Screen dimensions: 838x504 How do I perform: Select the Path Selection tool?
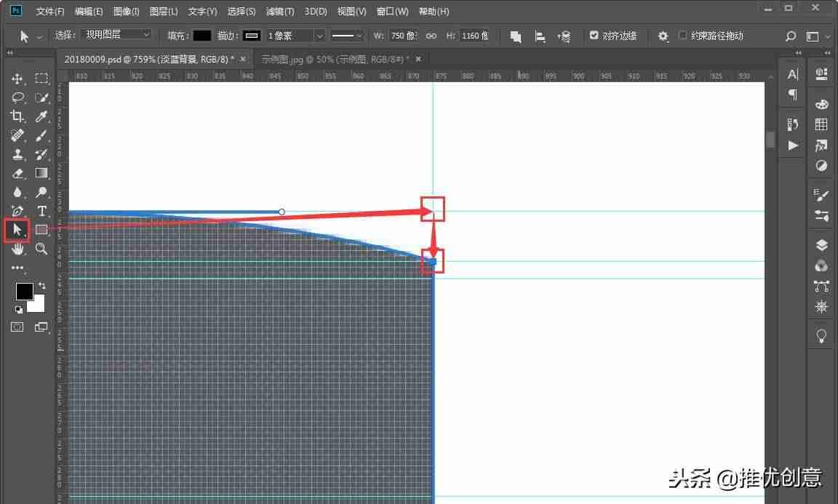tap(17, 230)
